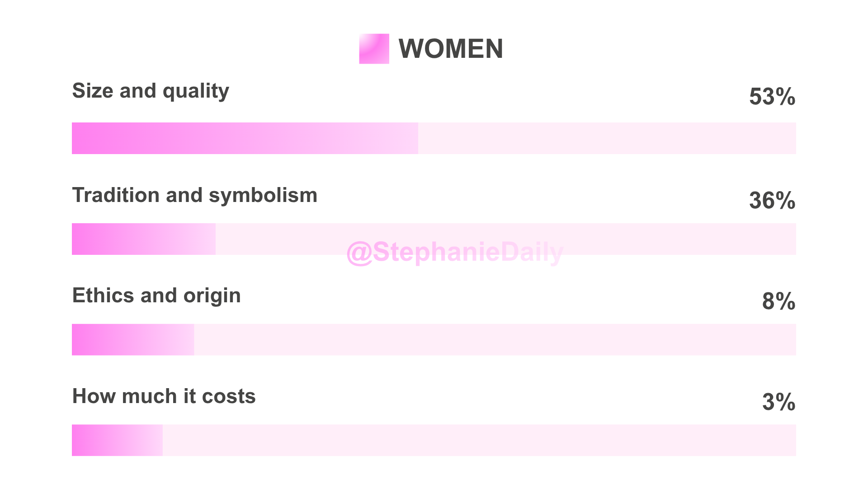Click the filled Ethics and origin bar

point(133,340)
